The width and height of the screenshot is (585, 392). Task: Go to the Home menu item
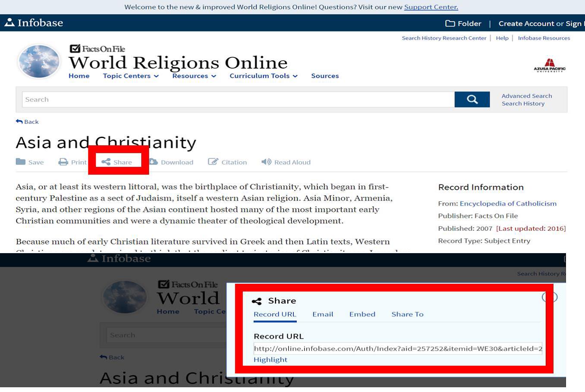coord(79,76)
